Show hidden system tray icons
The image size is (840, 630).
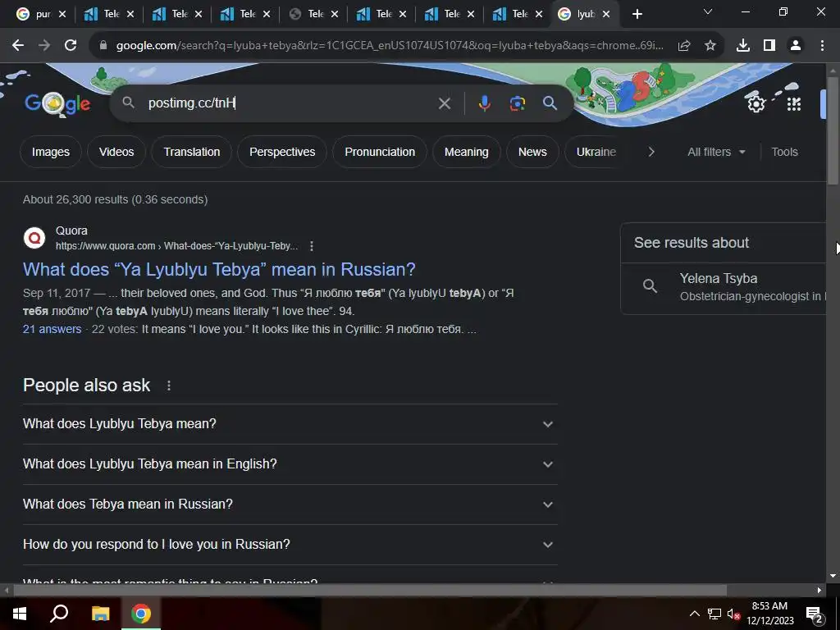click(694, 614)
